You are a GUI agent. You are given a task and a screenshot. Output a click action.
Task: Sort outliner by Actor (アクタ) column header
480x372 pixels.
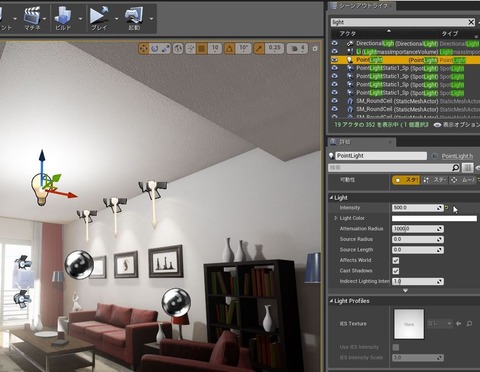(x=348, y=34)
